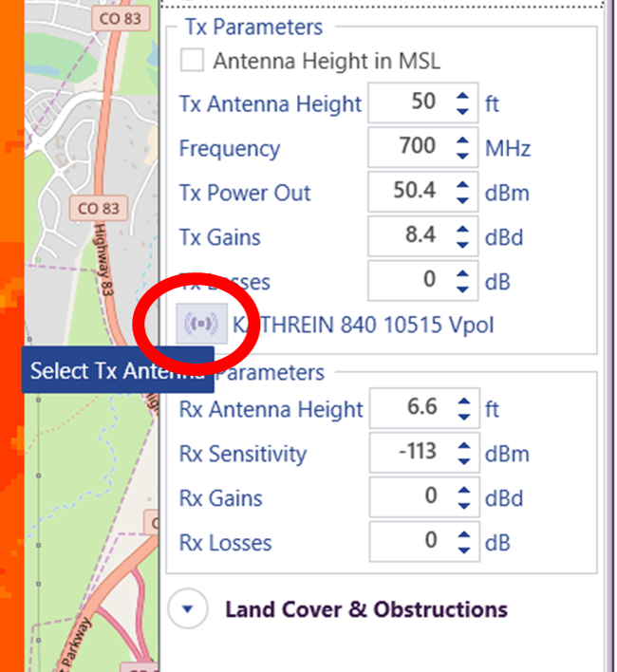Click the Rx Sensitivity field showing -113
The image size is (617, 672).
click(x=410, y=454)
